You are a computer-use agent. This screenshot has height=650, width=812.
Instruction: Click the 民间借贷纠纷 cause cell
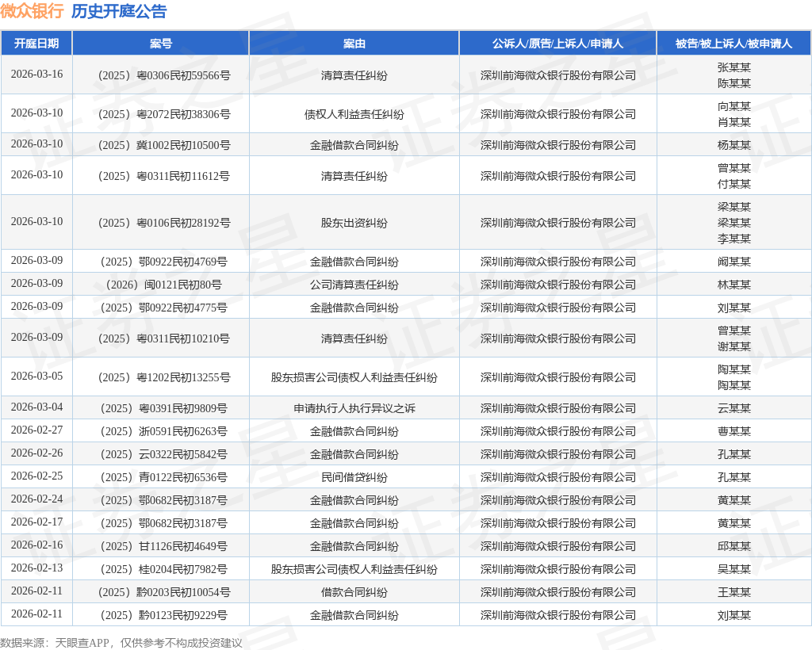click(x=354, y=478)
